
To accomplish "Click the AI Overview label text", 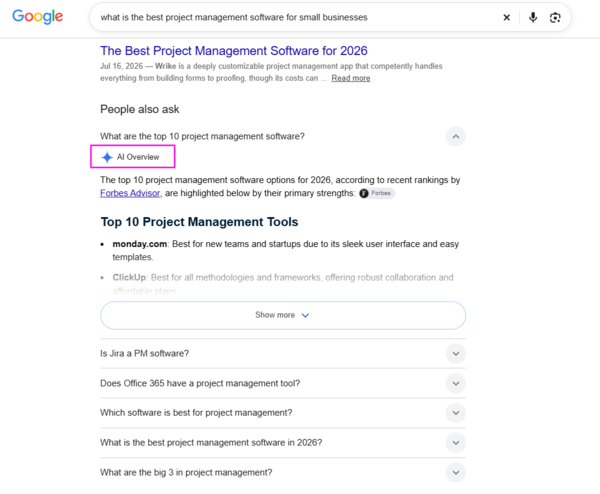I will point(138,157).
